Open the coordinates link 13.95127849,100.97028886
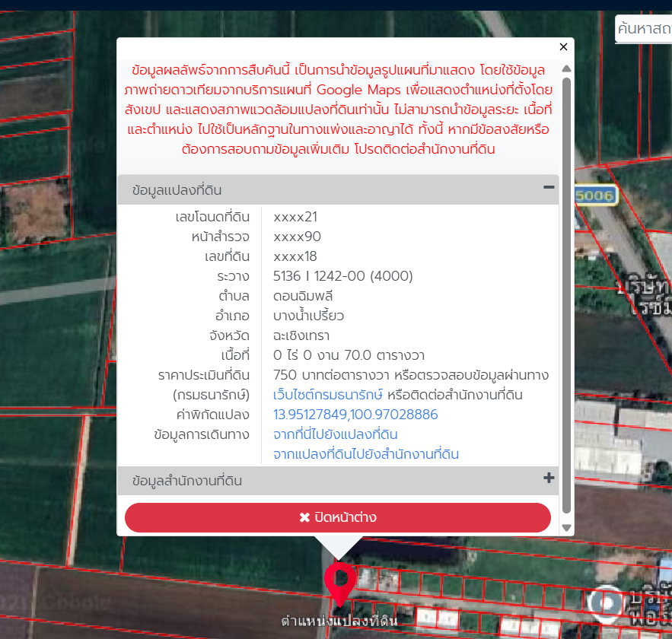The width and height of the screenshot is (672, 639). 355,414
